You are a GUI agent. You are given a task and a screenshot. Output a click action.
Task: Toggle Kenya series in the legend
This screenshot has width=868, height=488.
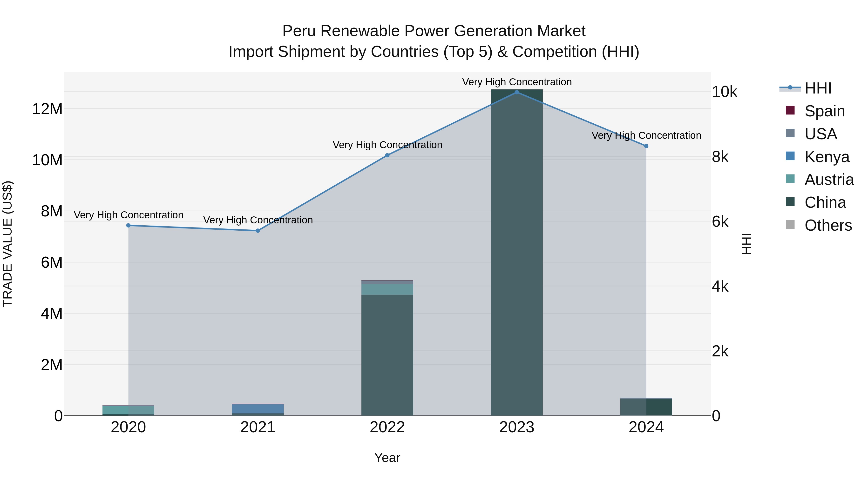pyautogui.click(x=817, y=157)
